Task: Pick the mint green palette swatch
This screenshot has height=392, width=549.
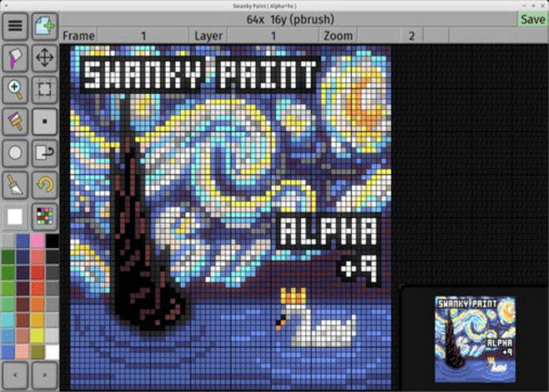Action: (8, 304)
